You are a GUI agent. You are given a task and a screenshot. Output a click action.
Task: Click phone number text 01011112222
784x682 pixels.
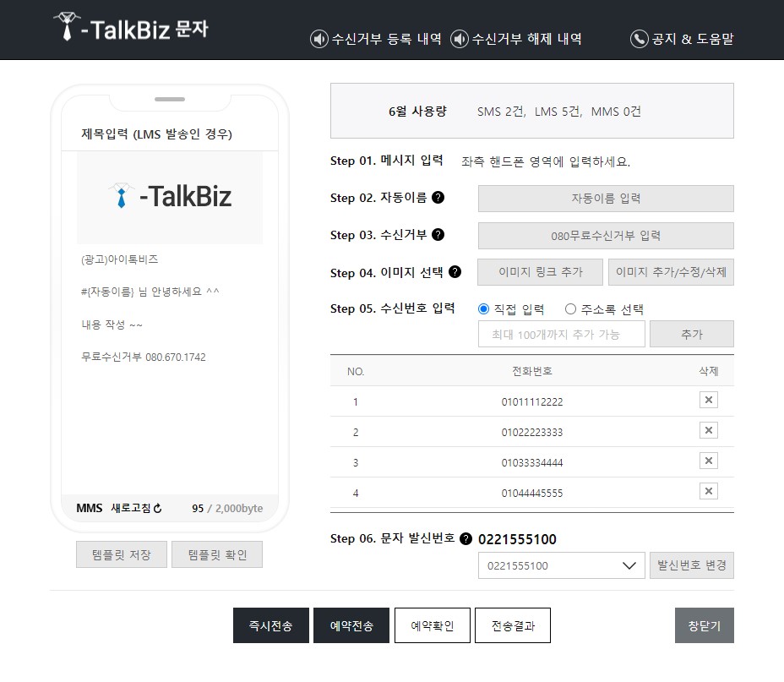tap(532, 402)
